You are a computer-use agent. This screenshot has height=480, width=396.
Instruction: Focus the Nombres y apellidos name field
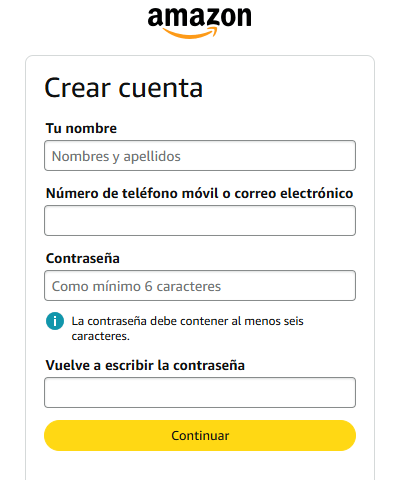(x=200, y=156)
